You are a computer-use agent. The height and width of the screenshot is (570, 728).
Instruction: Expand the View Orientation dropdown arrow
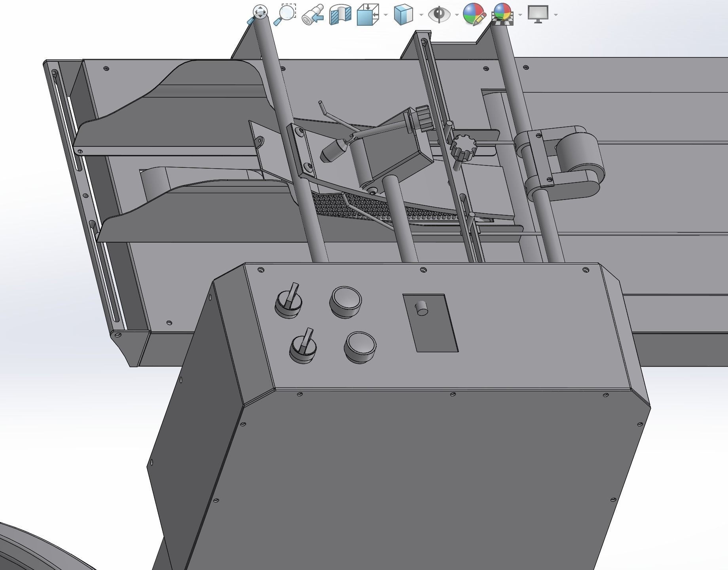point(386,15)
